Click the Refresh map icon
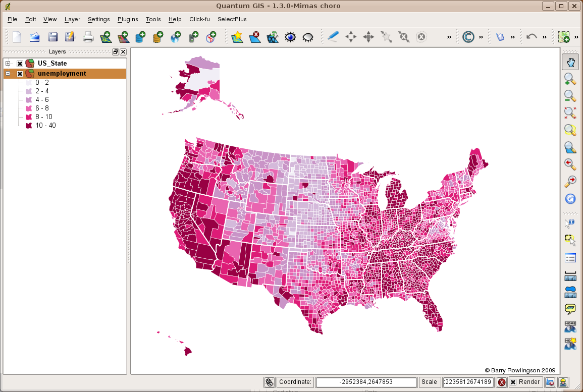This screenshot has height=392, width=583. tap(570, 199)
